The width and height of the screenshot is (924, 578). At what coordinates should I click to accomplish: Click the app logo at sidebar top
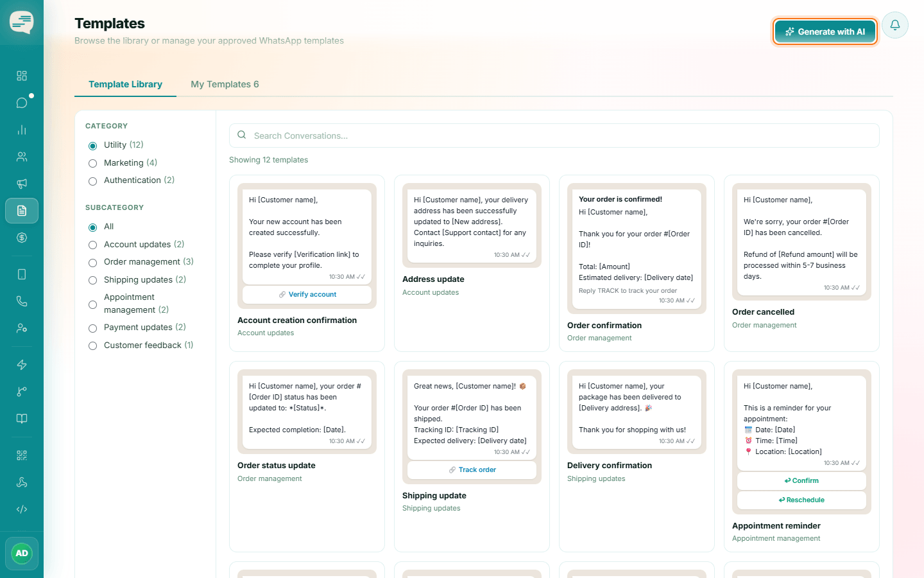22,22
